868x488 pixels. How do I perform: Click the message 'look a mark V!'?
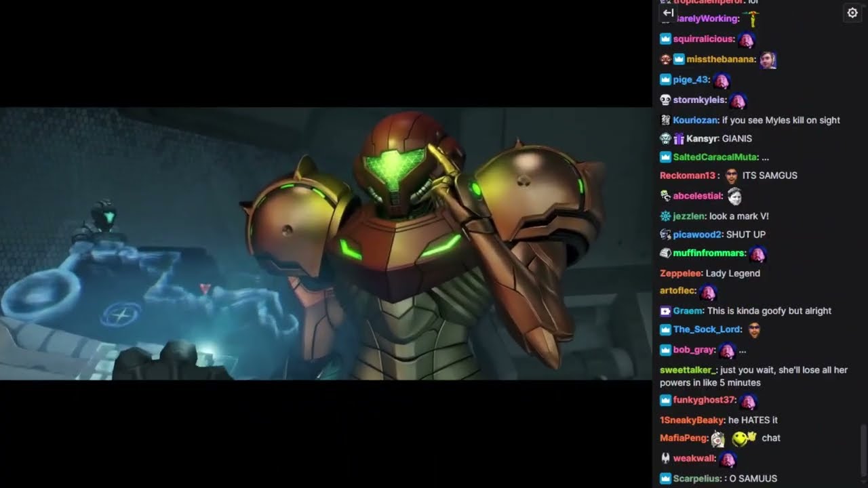(739, 216)
